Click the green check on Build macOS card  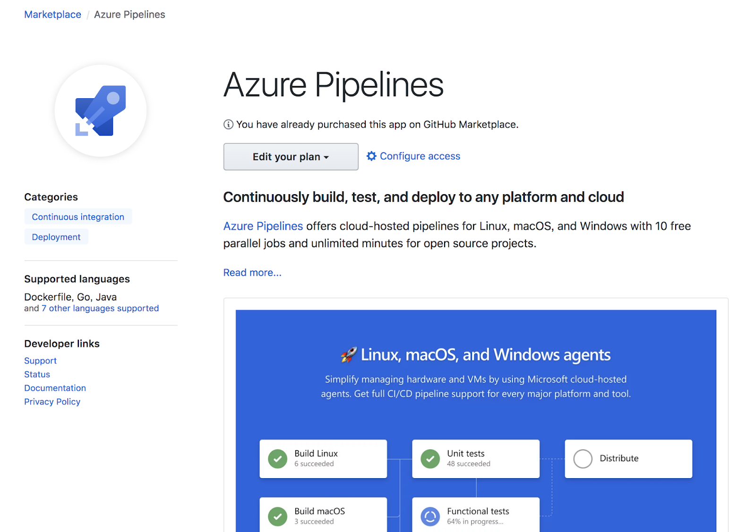pos(277,516)
